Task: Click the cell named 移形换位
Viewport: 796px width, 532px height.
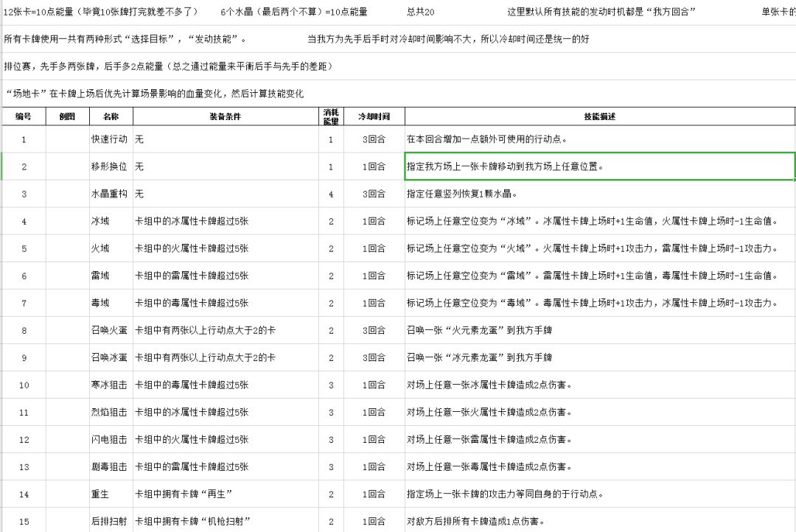Action: coord(111,167)
